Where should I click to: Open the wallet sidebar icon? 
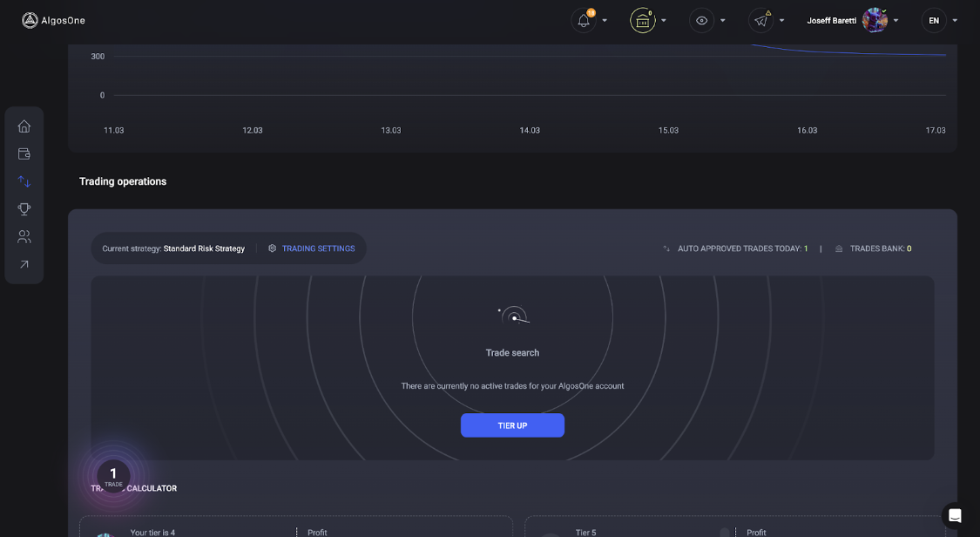click(24, 153)
